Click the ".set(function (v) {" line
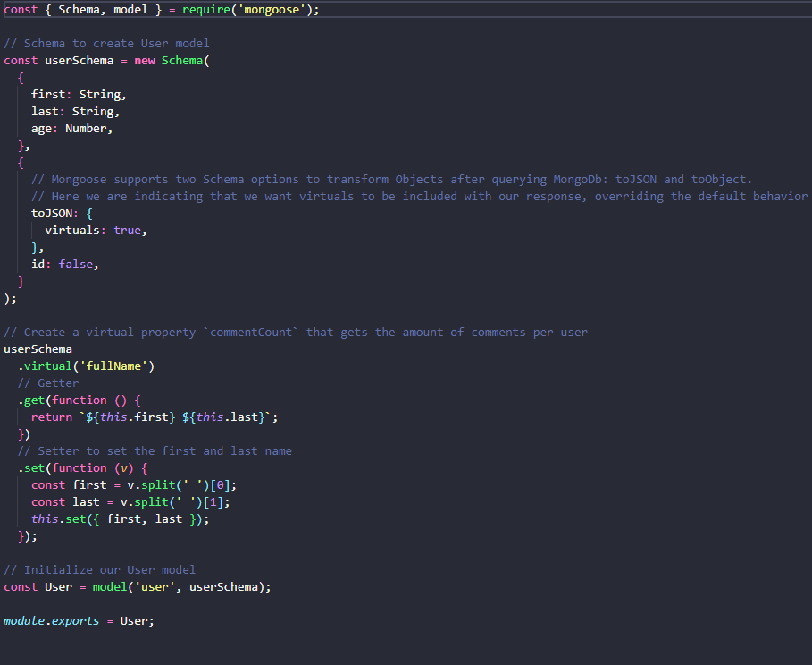 83,468
